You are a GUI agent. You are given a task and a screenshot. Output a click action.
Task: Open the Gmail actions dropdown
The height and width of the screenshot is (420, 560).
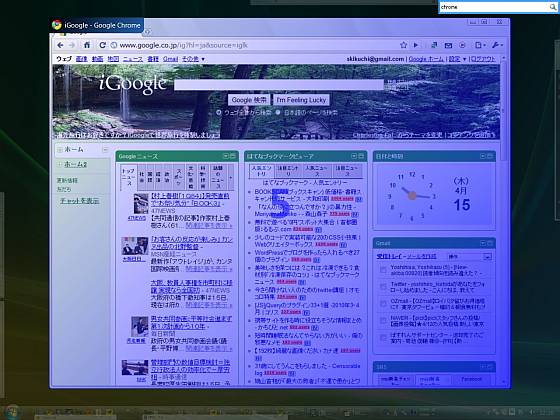coord(469,256)
